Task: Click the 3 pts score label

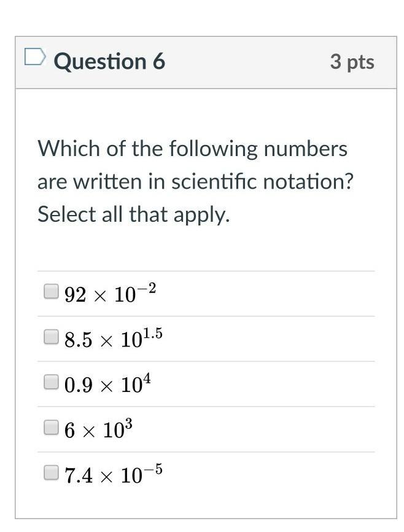Action: click(352, 61)
